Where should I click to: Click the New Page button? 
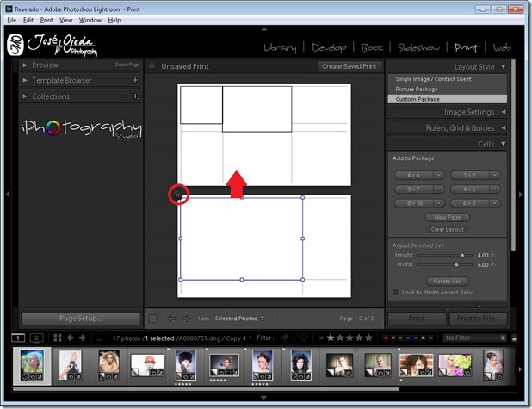pos(447,217)
